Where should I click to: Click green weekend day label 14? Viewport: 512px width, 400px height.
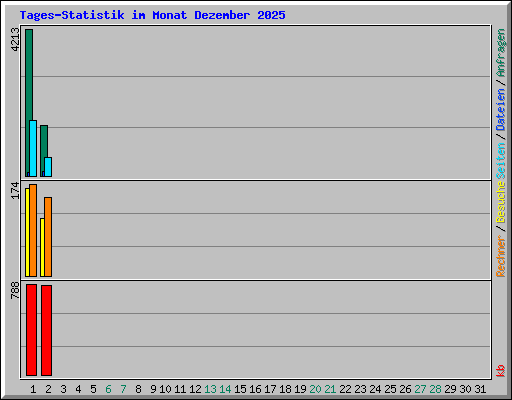[225, 389]
